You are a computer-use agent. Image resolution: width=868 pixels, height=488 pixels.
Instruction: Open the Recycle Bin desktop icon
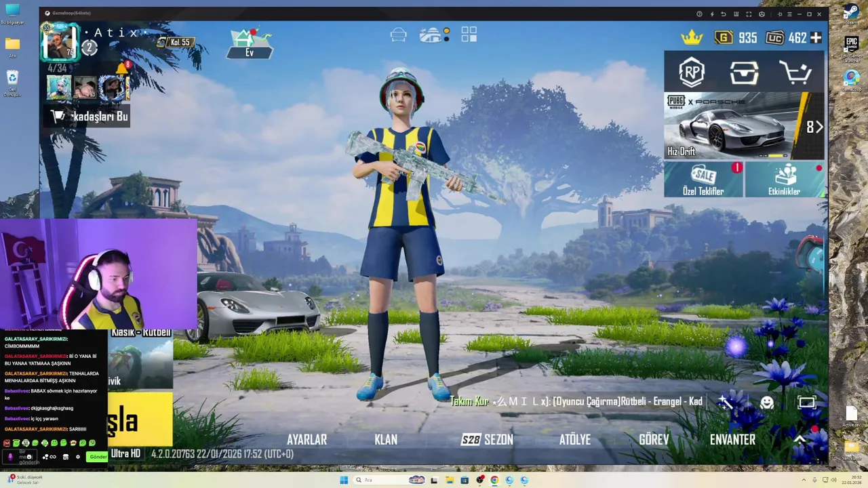[x=12, y=83]
